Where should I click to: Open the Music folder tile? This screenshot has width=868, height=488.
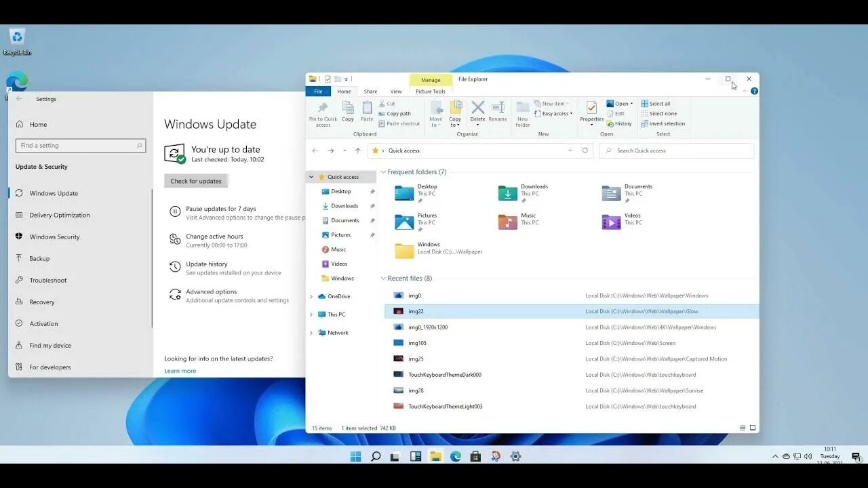tap(519, 222)
